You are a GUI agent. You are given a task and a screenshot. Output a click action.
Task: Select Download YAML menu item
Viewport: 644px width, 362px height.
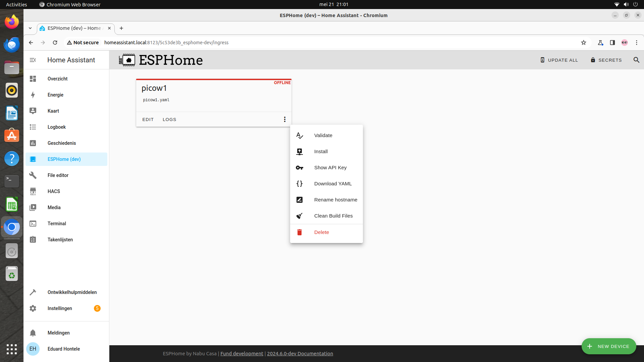click(326, 184)
